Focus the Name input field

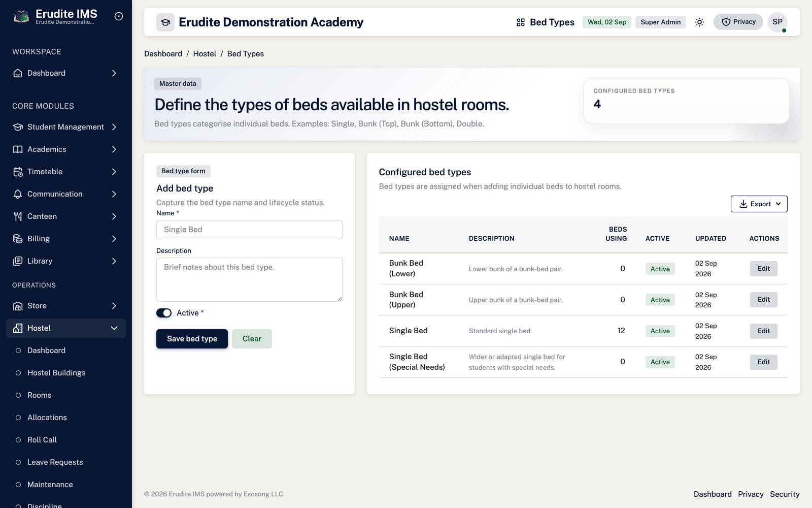[x=249, y=230]
